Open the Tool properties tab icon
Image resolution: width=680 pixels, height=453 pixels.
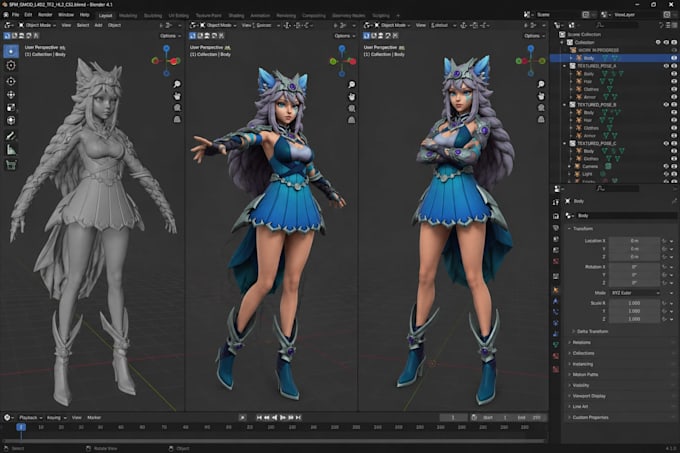tap(556, 202)
